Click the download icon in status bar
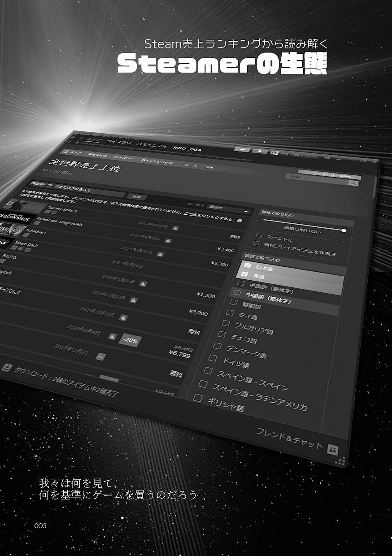This screenshot has height=556, width=392. pos(6,368)
